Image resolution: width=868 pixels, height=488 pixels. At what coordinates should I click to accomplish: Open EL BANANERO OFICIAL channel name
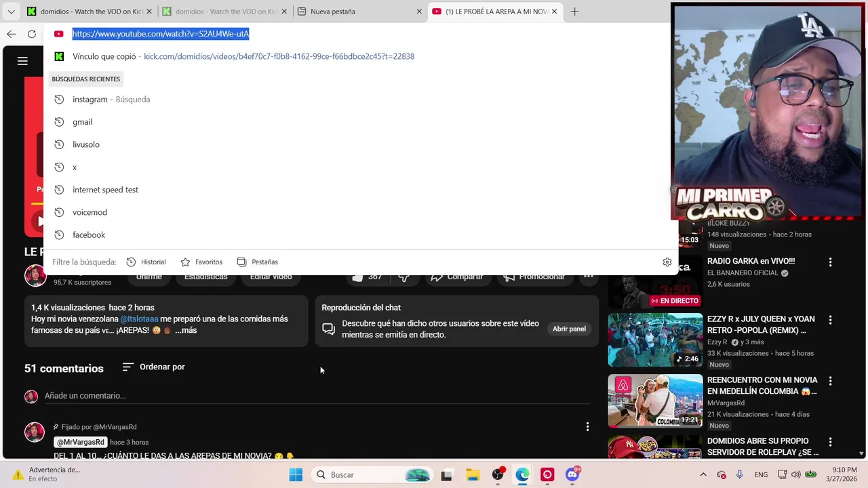[x=743, y=272]
